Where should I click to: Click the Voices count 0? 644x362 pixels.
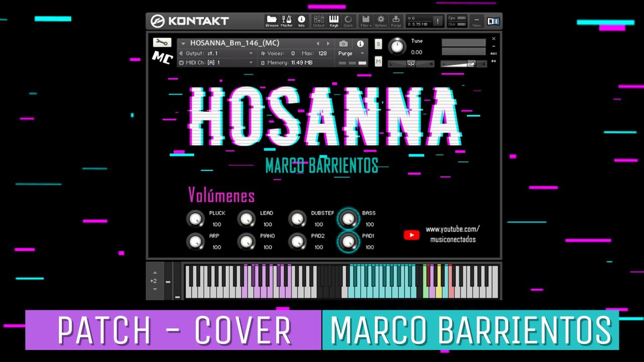(293, 53)
